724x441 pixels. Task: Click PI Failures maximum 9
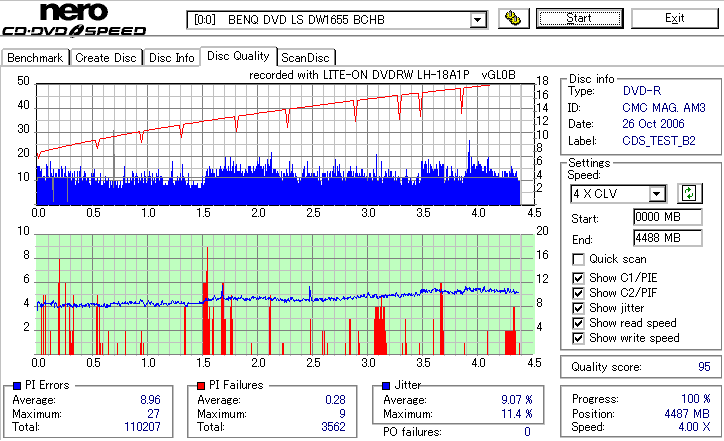pos(342,414)
